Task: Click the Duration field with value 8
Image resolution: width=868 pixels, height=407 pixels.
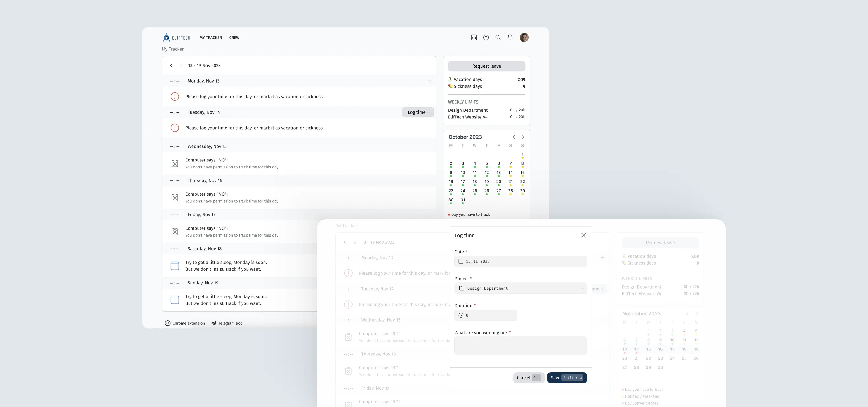Action: pos(486,315)
